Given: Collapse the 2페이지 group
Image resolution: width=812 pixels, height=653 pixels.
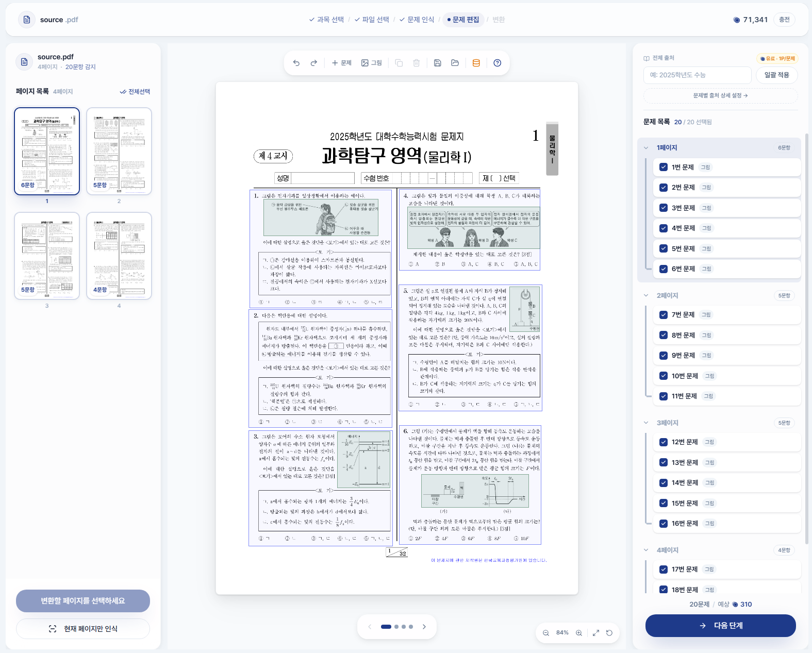Looking at the screenshot, I should tap(646, 295).
